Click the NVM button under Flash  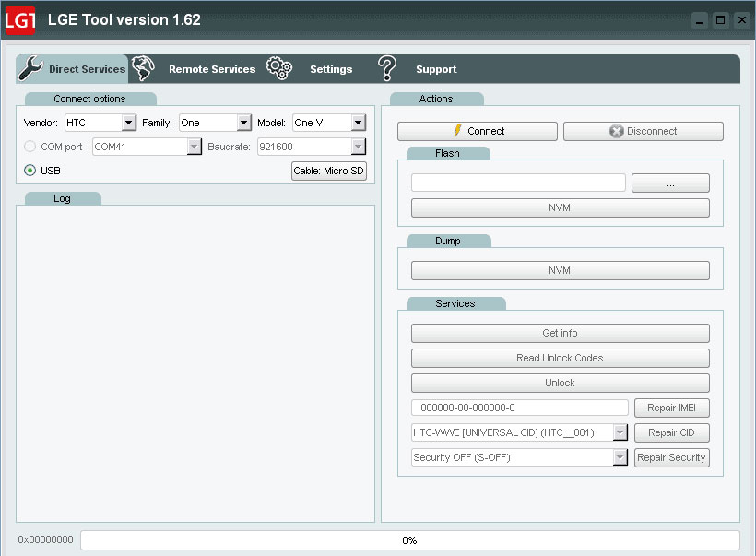pyautogui.click(x=561, y=207)
